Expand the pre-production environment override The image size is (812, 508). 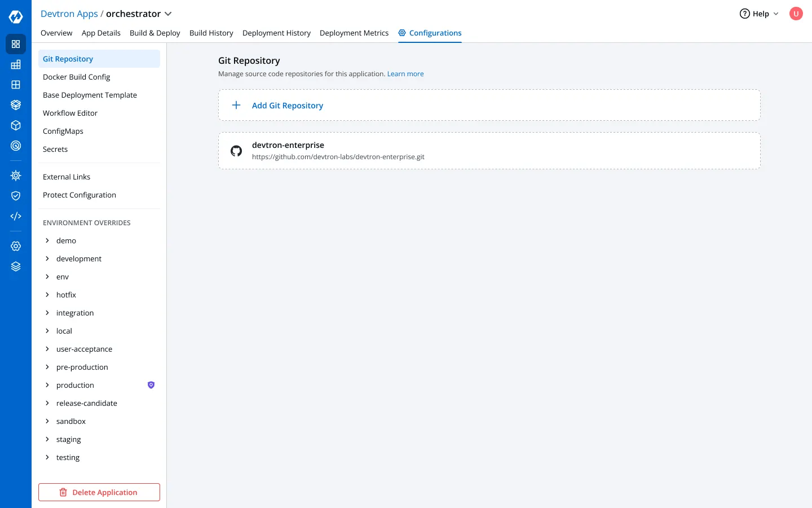tap(47, 367)
